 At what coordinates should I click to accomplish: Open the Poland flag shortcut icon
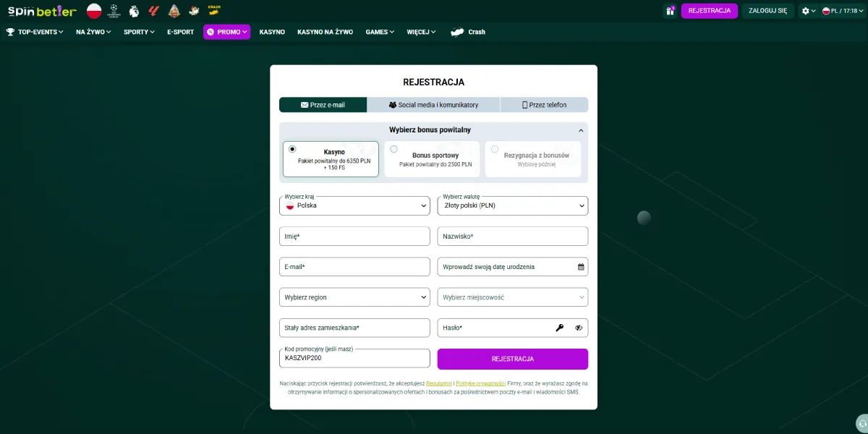[x=94, y=11]
